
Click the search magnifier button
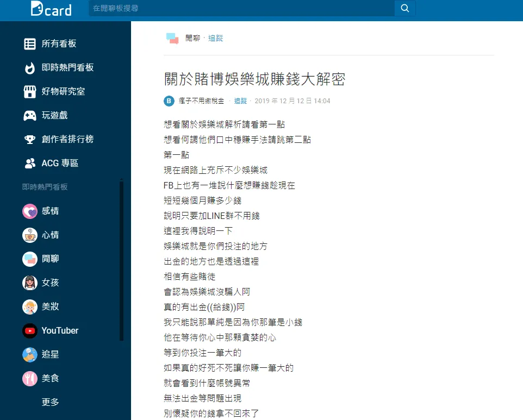click(x=404, y=8)
